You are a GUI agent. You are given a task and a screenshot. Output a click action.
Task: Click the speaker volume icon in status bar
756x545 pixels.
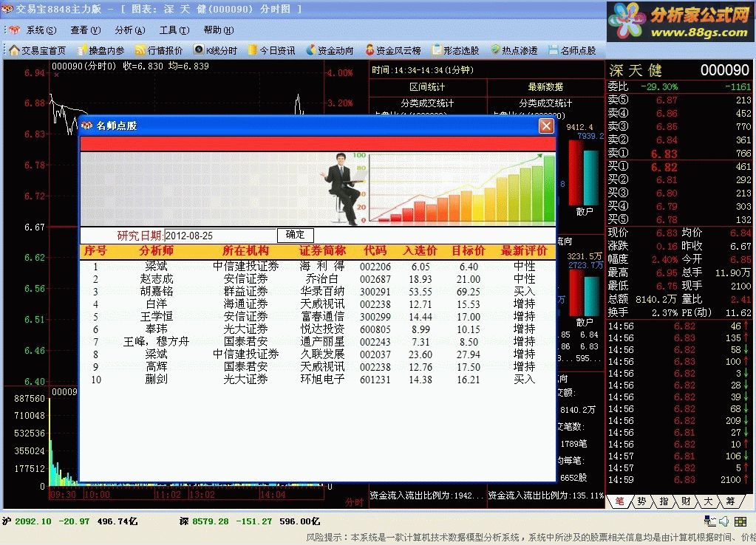tap(724, 521)
